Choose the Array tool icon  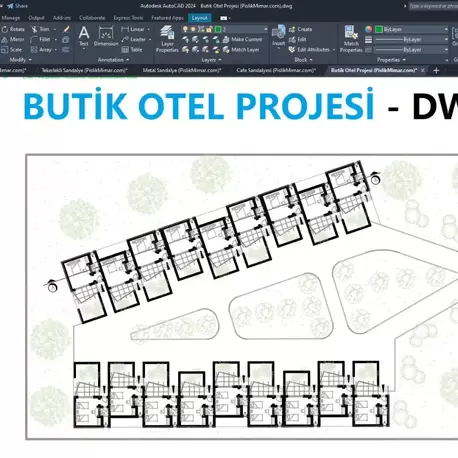coord(34,50)
